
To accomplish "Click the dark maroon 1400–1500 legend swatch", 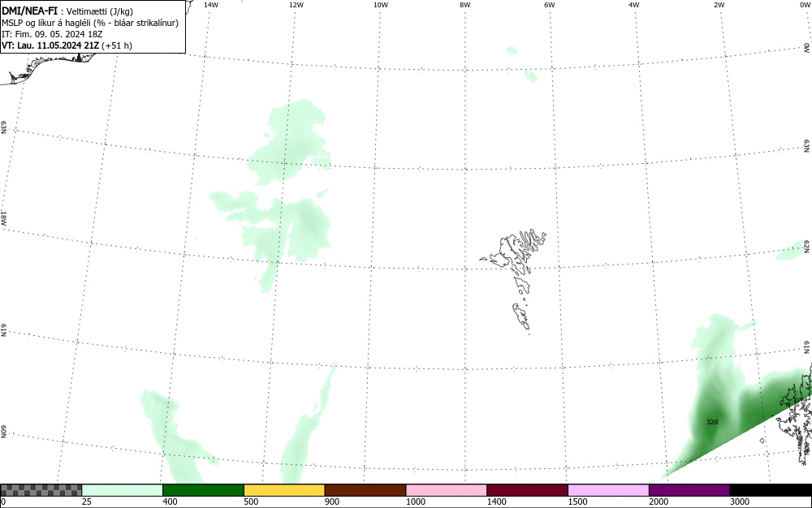I will point(527,490).
